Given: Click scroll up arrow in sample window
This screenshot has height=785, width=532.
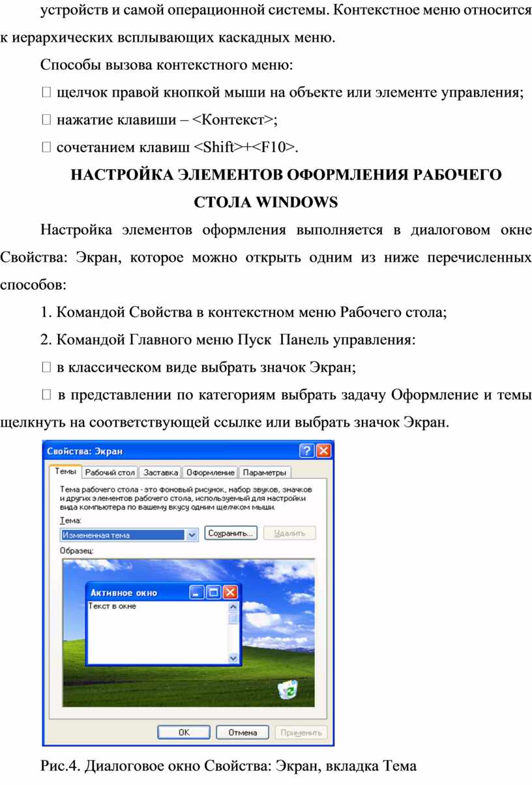Looking at the screenshot, I should [233, 607].
